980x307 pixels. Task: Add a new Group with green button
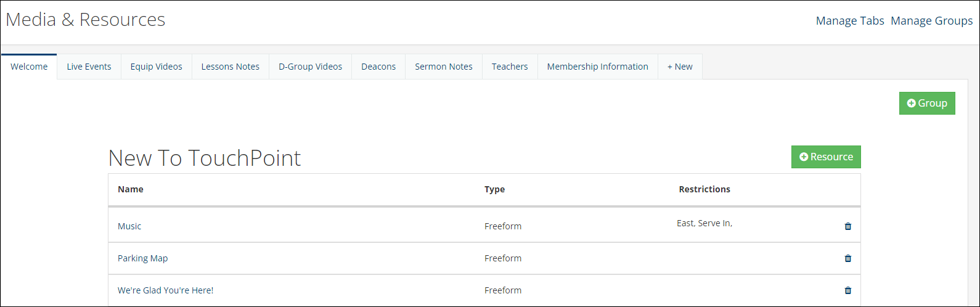pos(927,104)
